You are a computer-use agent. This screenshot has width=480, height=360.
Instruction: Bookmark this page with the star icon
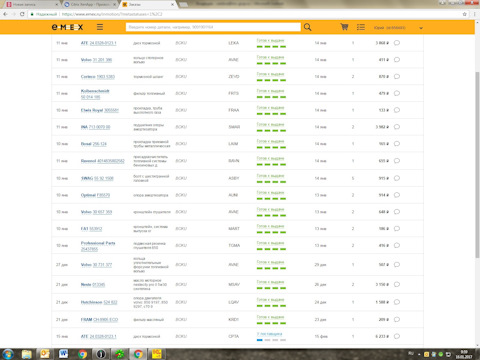tap(465, 14)
